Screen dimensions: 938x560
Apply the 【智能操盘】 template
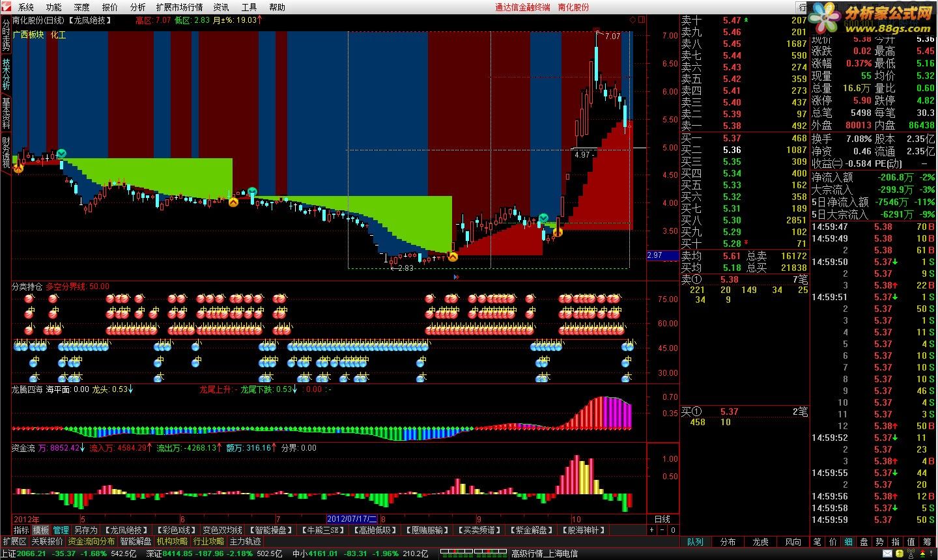pos(271,531)
